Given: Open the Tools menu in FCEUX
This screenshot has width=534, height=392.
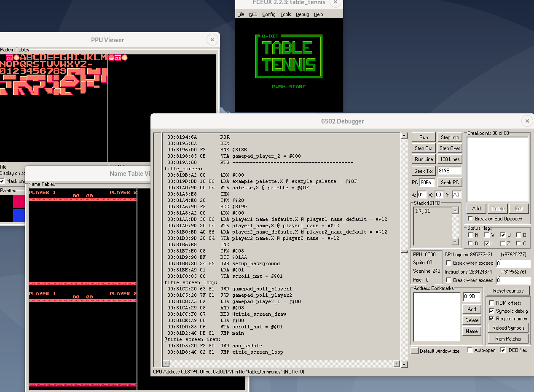Looking at the screenshot, I should point(285,14).
